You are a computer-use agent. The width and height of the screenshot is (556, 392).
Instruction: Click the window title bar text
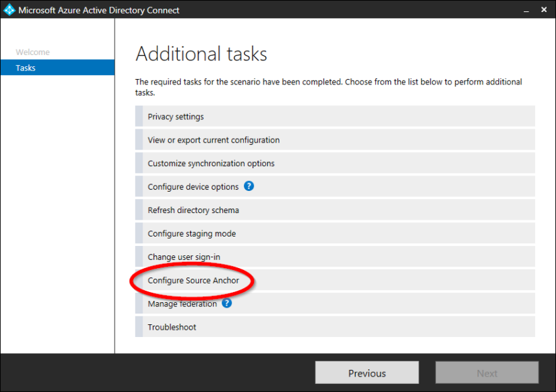tap(98, 10)
